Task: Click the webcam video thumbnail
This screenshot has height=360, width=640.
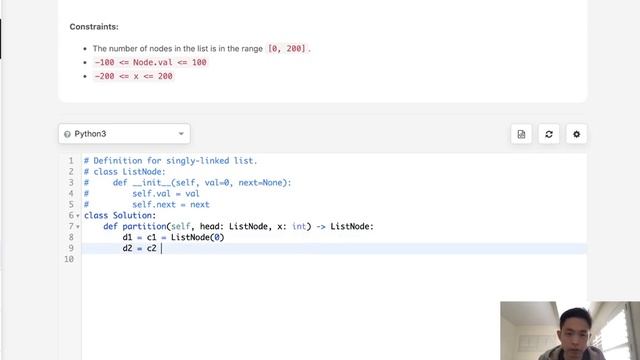Action: (570, 331)
